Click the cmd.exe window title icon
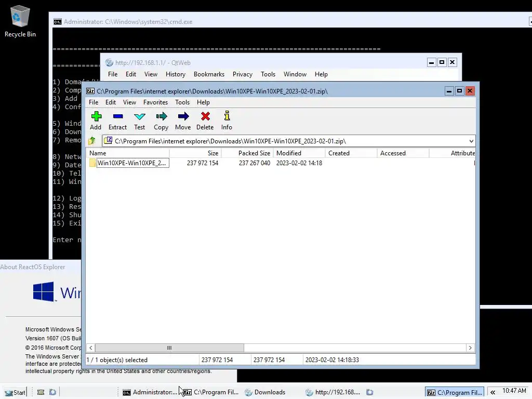Image resolution: width=532 pixels, height=399 pixels. tap(58, 22)
